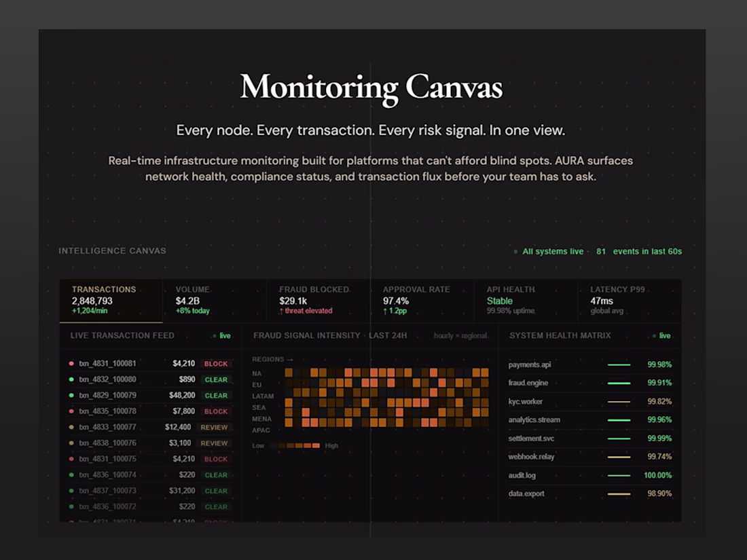Select the Transactions stat tab

[x=111, y=301]
